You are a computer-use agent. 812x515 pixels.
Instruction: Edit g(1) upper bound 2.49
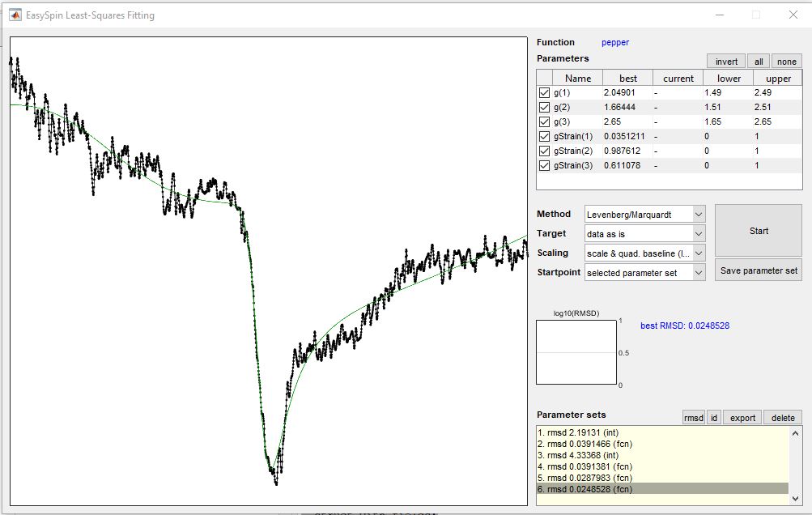point(778,93)
